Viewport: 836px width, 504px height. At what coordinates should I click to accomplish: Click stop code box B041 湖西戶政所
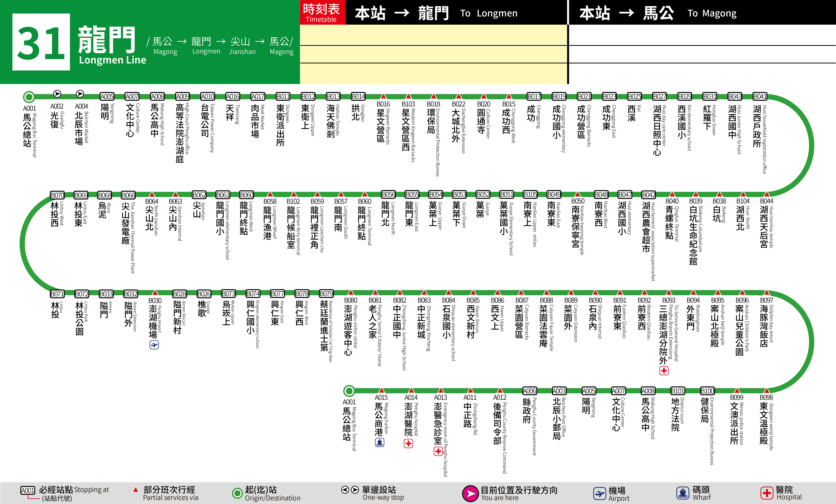point(760,97)
